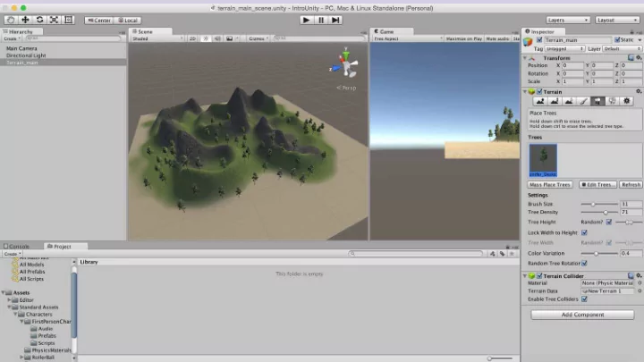Collapse the Transform component
This screenshot has height=362, width=644.
[525, 58]
